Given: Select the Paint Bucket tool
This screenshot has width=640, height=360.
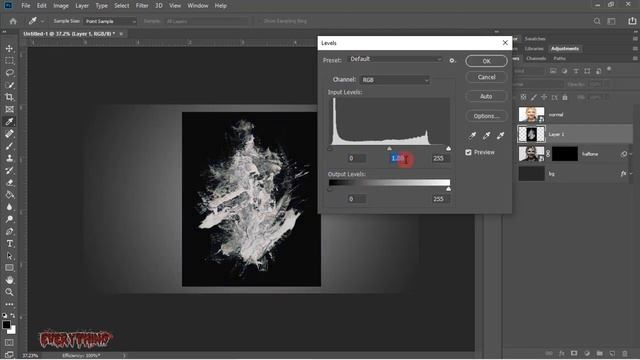Looking at the screenshot, I should click(9, 195).
